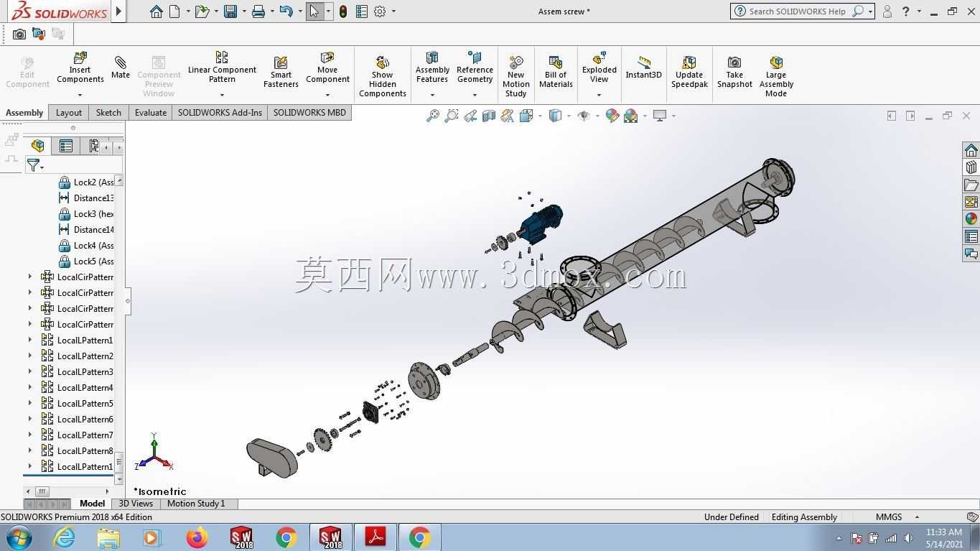Expand the SOLIDWORKS menu arrow
Viewport: 980px width, 551px height.
(x=118, y=11)
